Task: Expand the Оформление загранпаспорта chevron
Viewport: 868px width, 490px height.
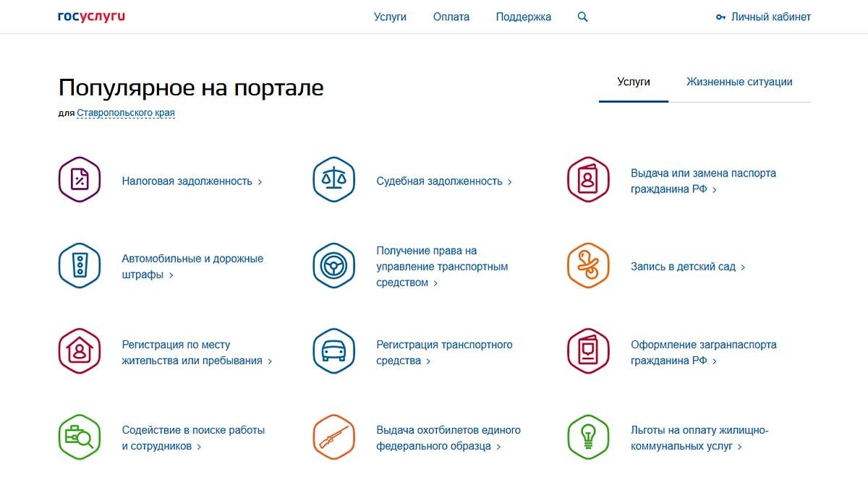Action: [715, 361]
